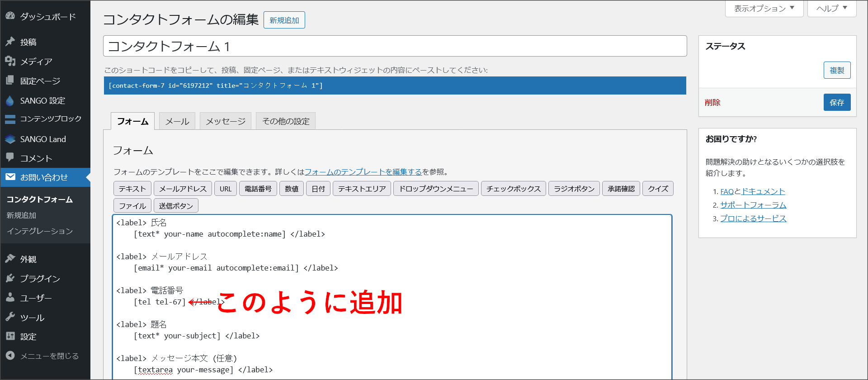This screenshot has width=868, height=380.
Task: Expand the ヘルプ dropdown panel
Action: click(831, 9)
